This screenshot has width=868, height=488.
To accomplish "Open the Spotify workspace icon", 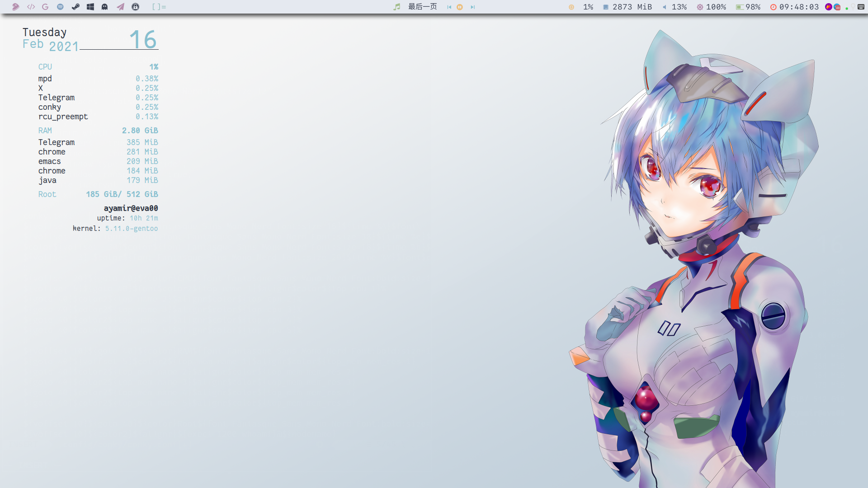I will (60, 7).
